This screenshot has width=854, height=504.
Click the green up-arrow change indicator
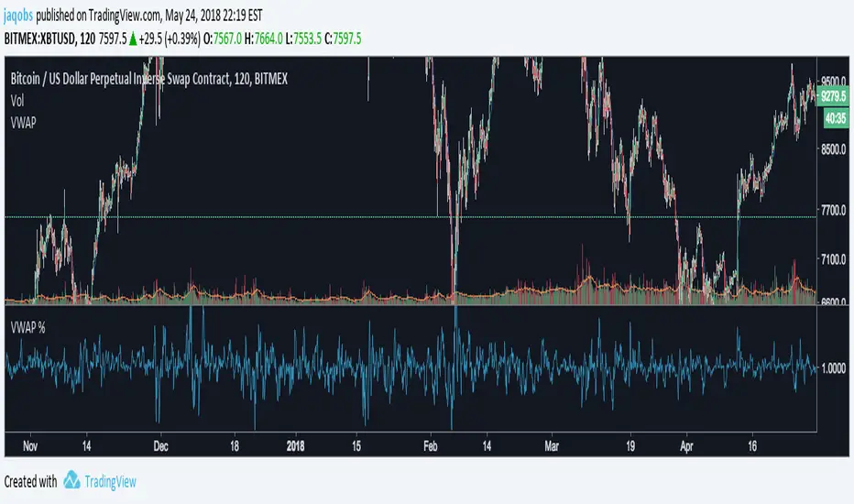pyautogui.click(x=133, y=38)
